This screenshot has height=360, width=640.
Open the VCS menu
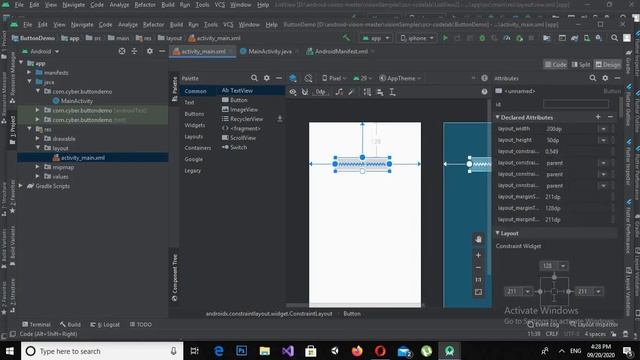pyautogui.click(x=228, y=24)
